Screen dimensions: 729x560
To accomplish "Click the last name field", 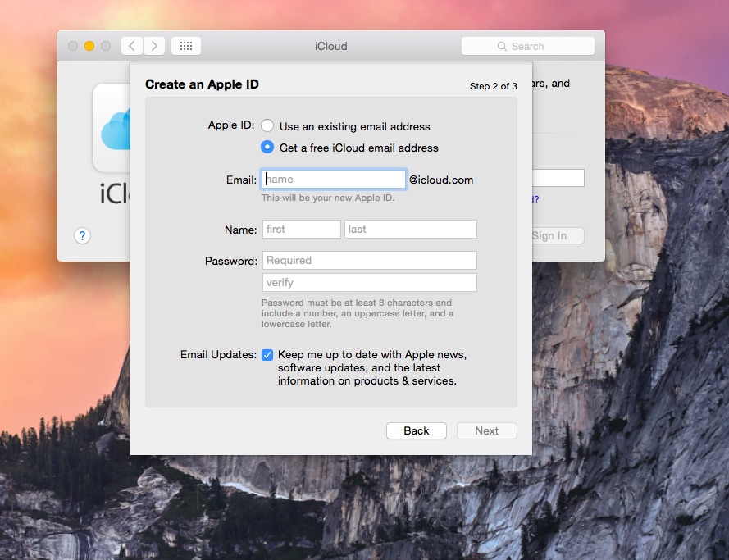I will pos(411,229).
